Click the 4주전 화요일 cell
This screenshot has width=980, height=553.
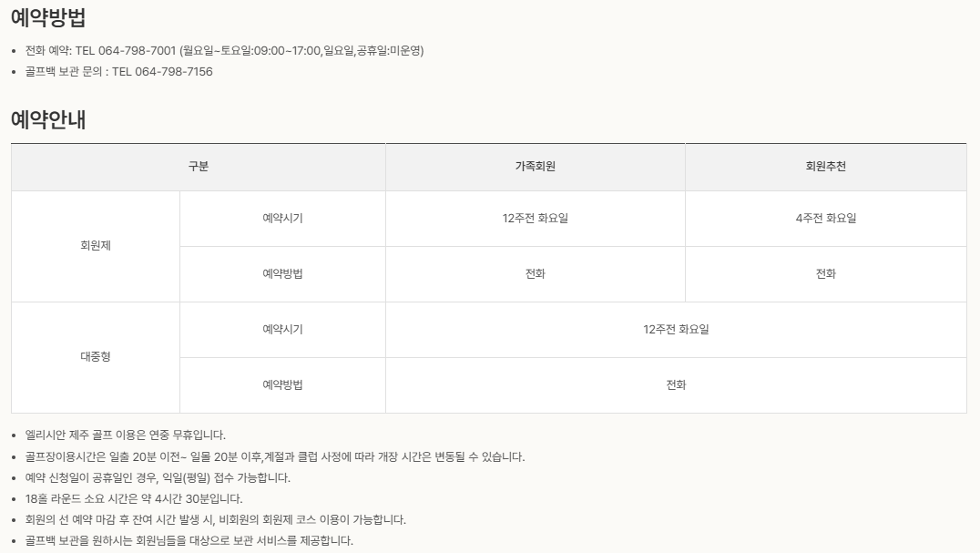coord(825,219)
